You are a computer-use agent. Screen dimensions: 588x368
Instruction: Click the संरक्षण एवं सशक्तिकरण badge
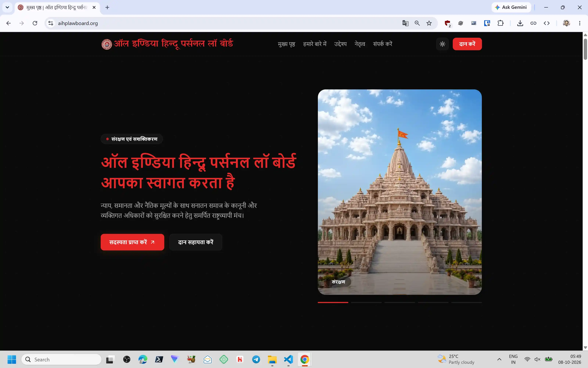coord(132,139)
